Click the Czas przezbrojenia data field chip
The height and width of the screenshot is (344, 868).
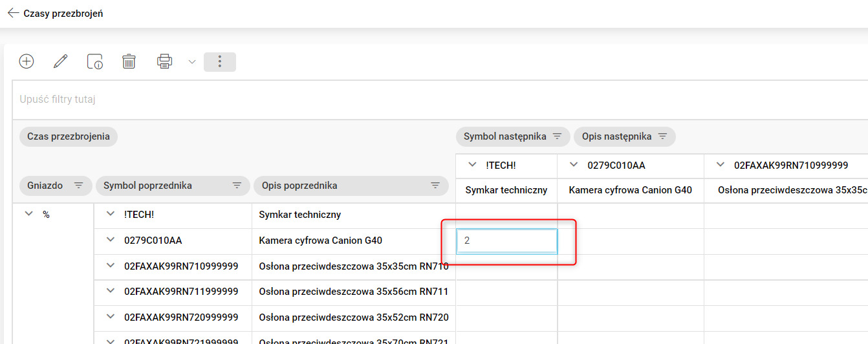(x=68, y=136)
